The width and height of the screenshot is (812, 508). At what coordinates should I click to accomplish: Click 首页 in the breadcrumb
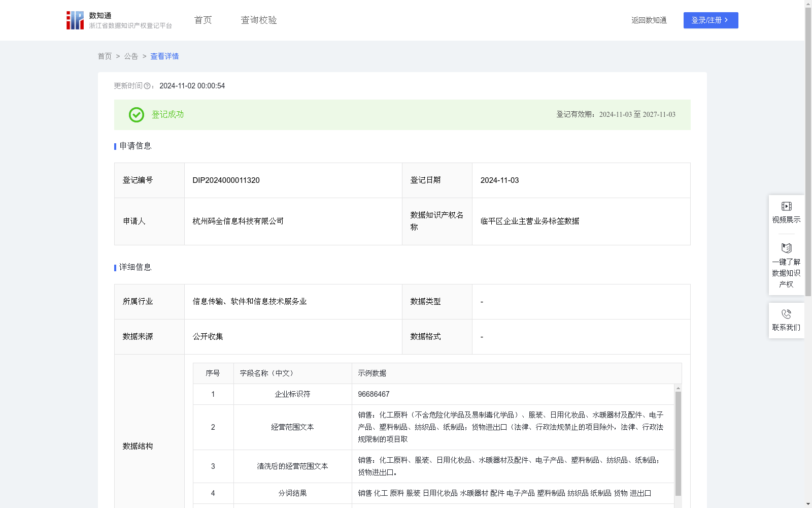click(x=105, y=56)
